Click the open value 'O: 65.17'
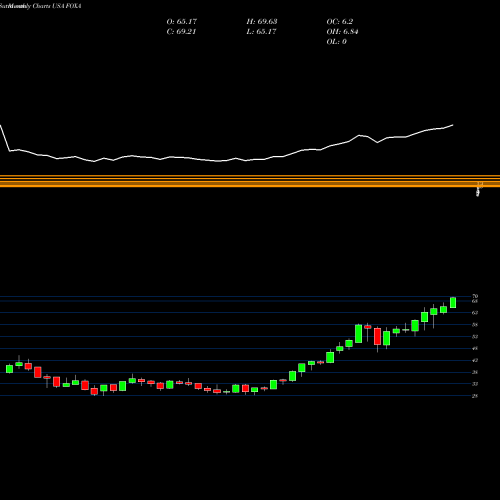Screen dimensions: 500x500 point(182,21)
